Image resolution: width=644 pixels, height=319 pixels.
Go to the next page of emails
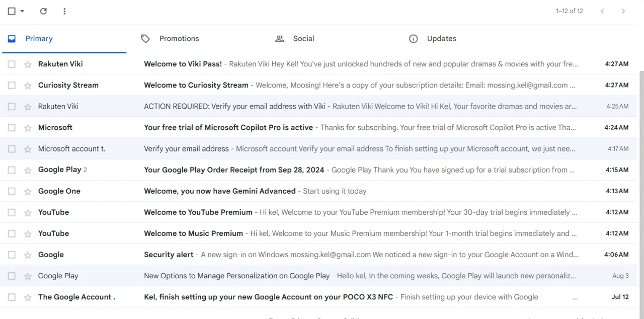(623, 11)
